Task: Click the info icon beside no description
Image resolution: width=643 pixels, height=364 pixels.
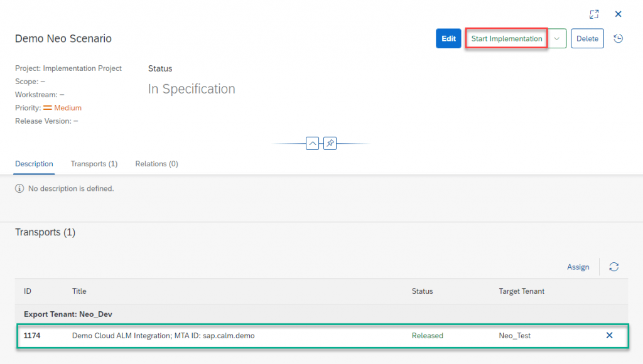Action: click(19, 188)
